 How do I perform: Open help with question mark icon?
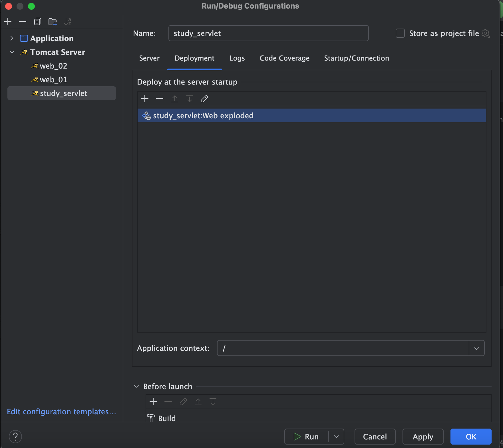15,436
